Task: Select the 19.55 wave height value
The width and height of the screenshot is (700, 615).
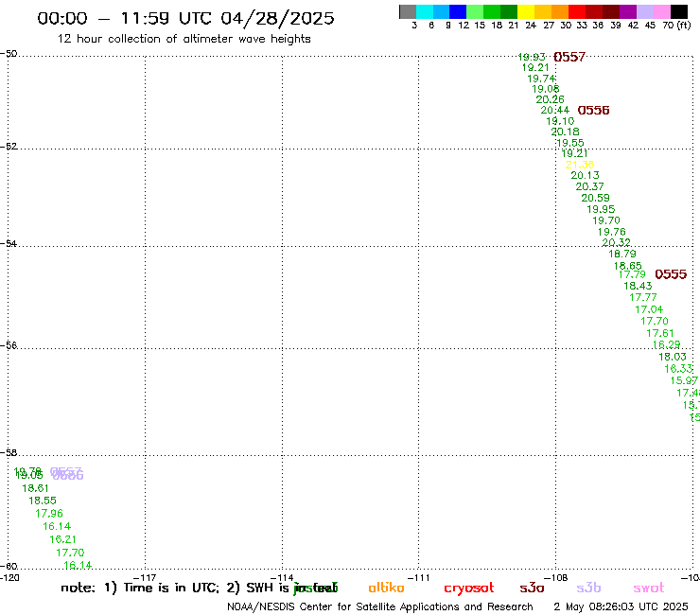Action: (570, 143)
